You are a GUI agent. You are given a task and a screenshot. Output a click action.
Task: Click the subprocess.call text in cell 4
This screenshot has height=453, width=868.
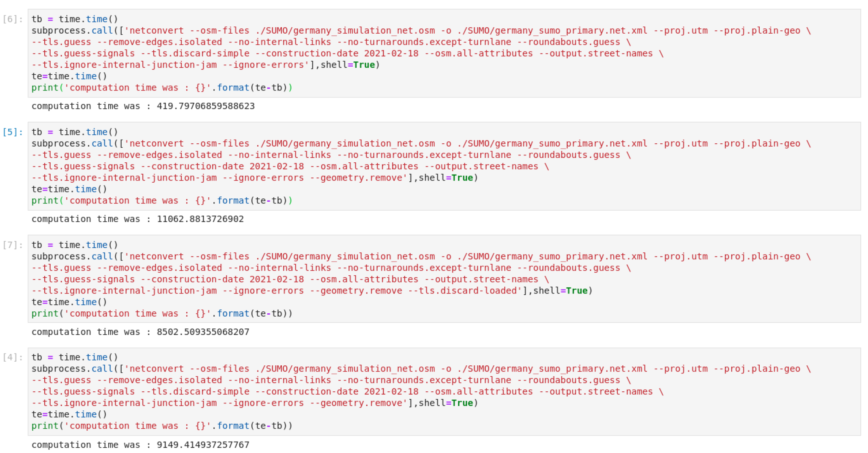point(72,369)
